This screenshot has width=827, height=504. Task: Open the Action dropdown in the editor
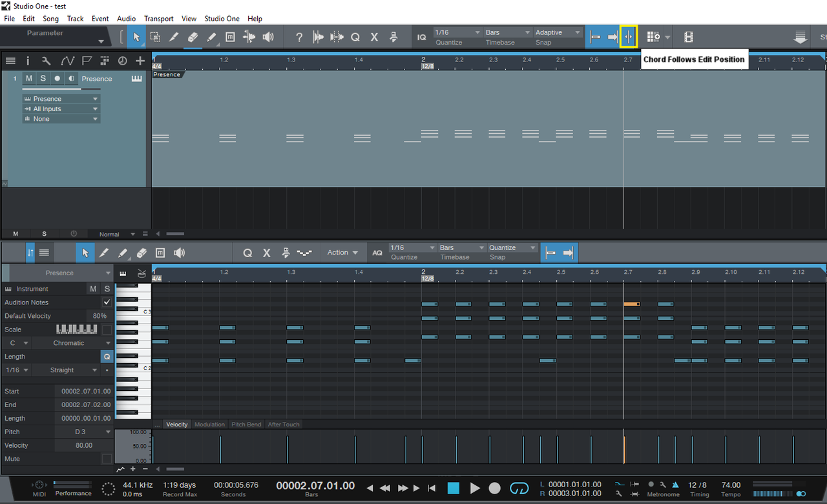pyautogui.click(x=342, y=253)
